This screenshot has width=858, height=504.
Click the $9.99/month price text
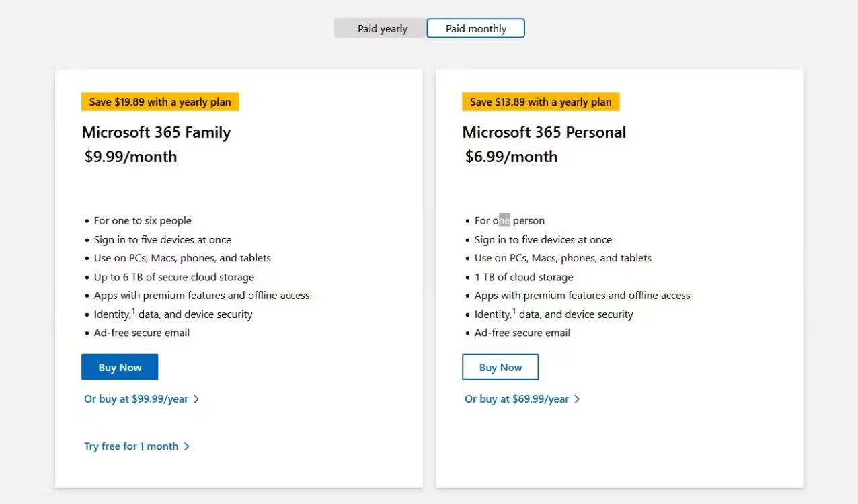[x=131, y=157]
